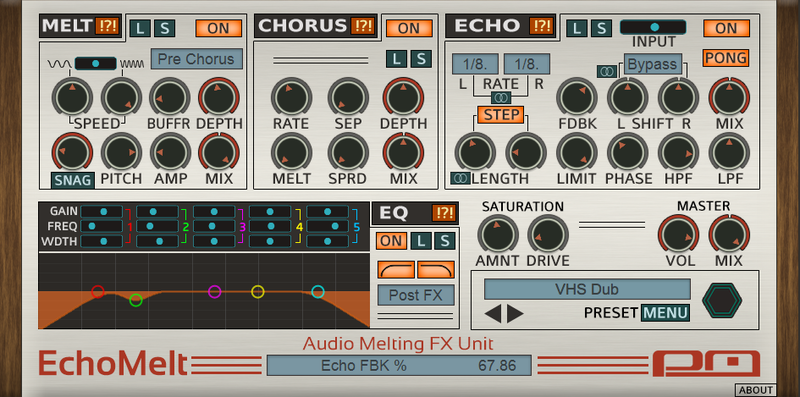
Task: Open the Post FX EQ position dropdown
Action: 416,294
